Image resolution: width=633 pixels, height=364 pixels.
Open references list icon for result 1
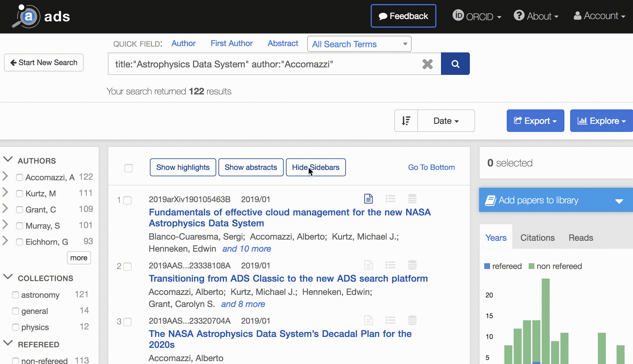[390, 199]
